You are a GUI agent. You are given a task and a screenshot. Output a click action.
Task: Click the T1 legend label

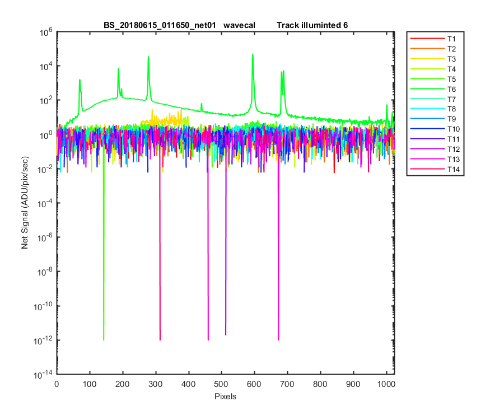451,39
